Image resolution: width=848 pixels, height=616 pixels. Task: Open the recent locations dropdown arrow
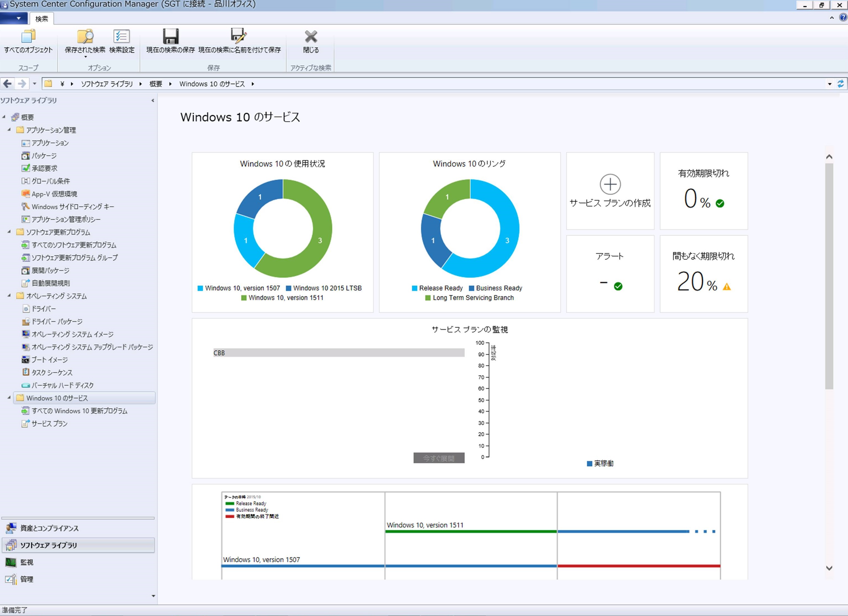[34, 84]
